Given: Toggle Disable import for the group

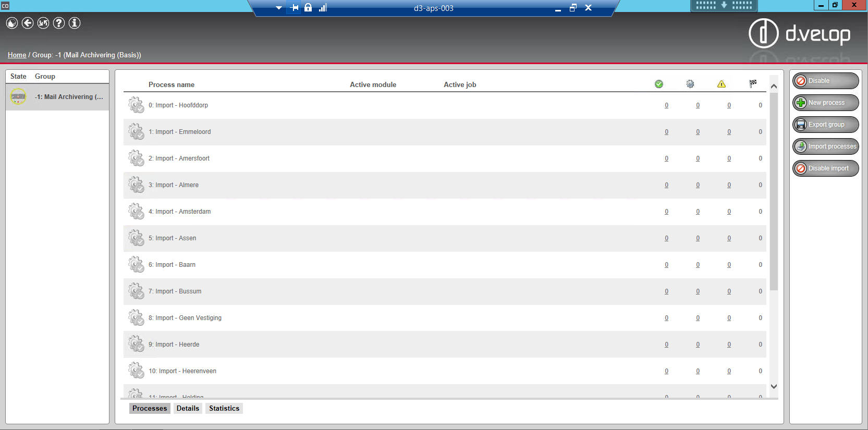Looking at the screenshot, I should (825, 168).
